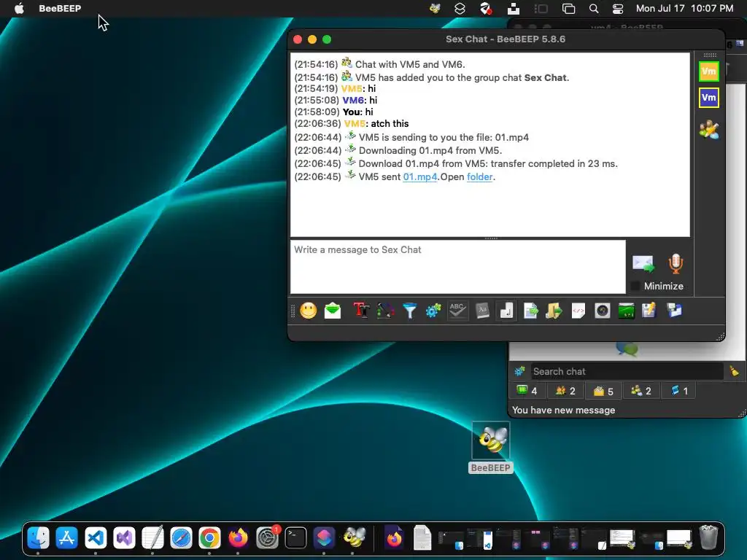Click the 'You have new message' status text
747x560 pixels.
[564, 410]
